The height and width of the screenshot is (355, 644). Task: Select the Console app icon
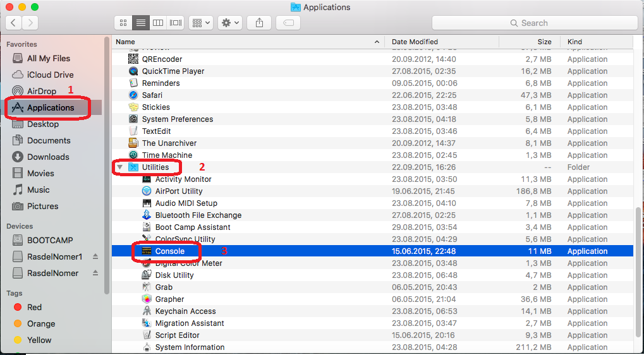[147, 251]
